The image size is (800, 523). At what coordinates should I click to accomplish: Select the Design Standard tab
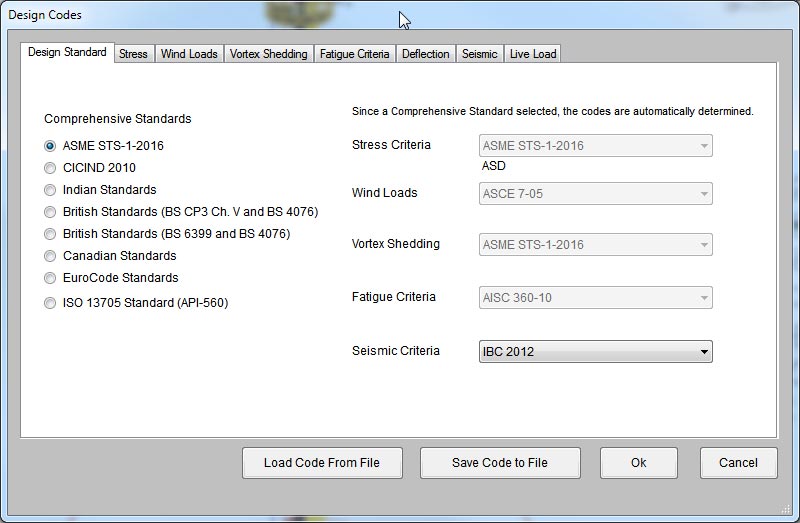click(67, 52)
